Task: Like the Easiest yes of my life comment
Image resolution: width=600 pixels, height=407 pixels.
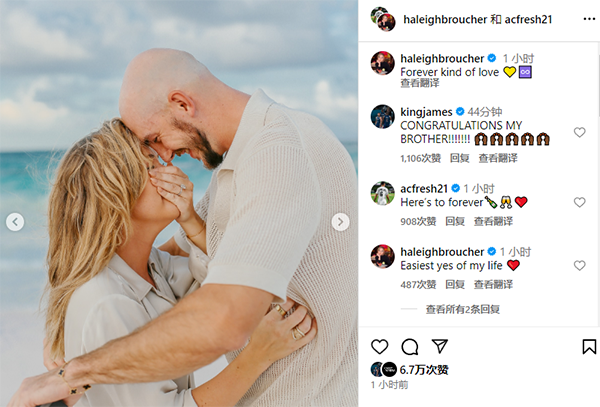Action: (x=580, y=265)
